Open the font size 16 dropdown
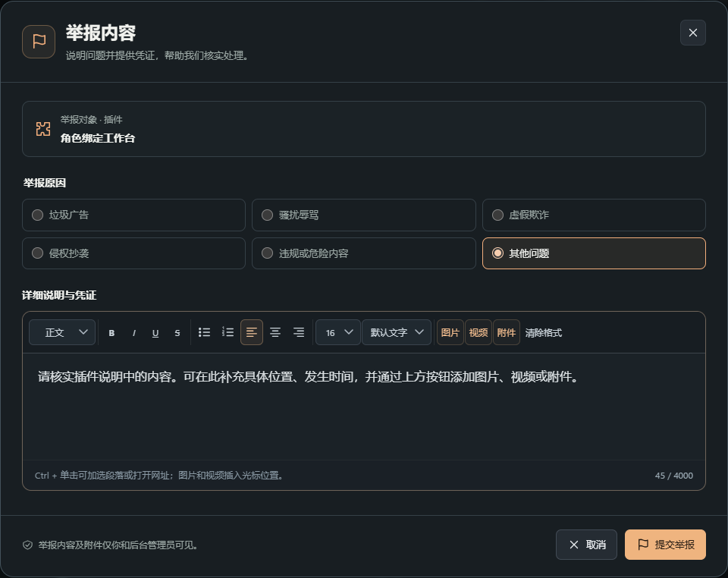Image resolution: width=728 pixels, height=578 pixels. click(338, 332)
